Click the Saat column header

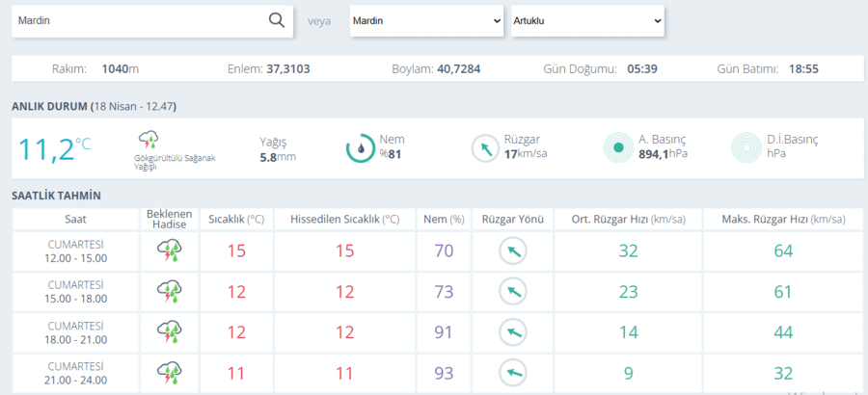pyautogui.click(x=76, y=220)
